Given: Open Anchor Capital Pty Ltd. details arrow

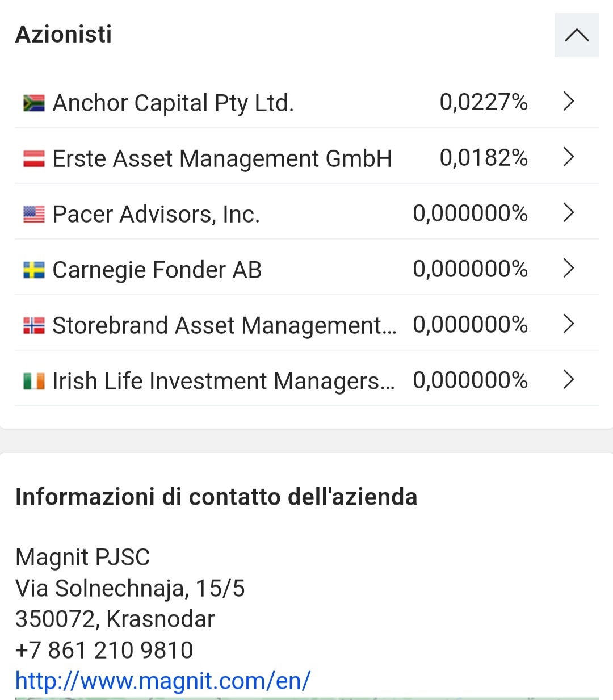Looking at the screenshot, I should point(568,102).
